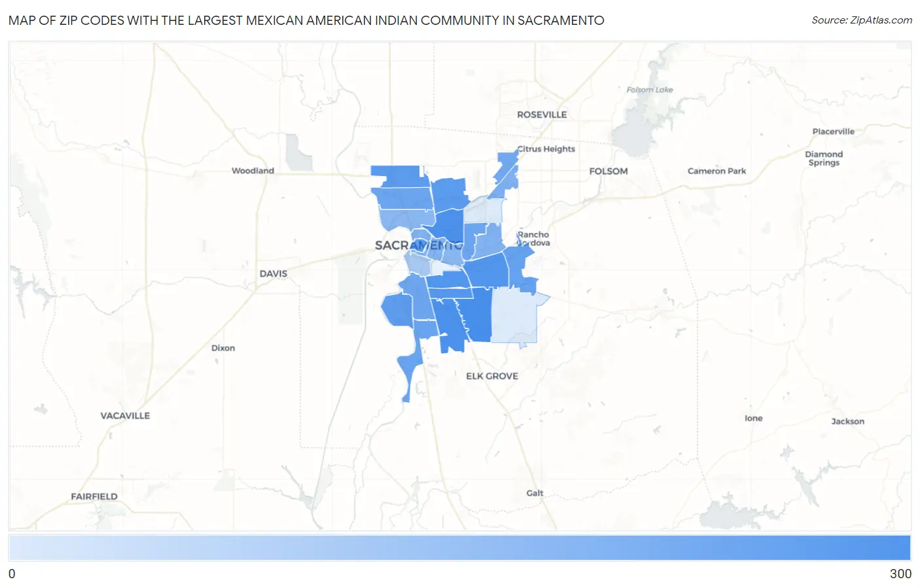The image size is (920, 588).
Task: Click the light blue zip area southeast of Sacramento
Action: 514,316
